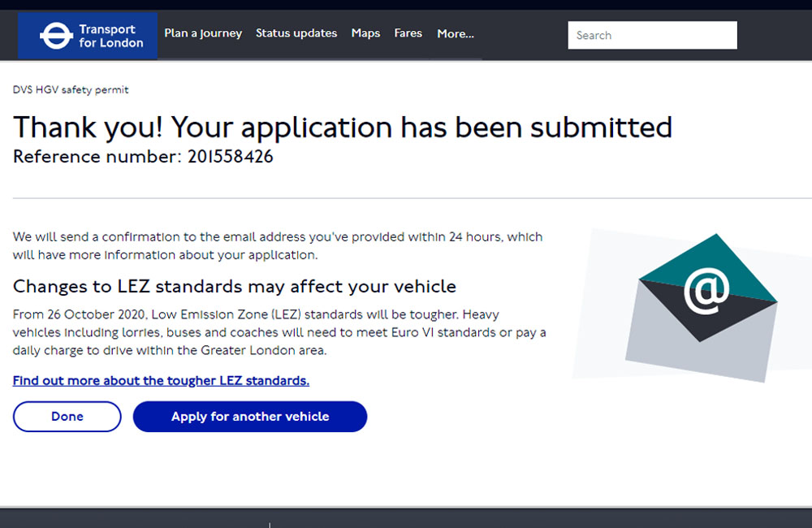Select Status updates in the navigation bar
This screenshot has height=528, width=812.
(x=296, y=33)
